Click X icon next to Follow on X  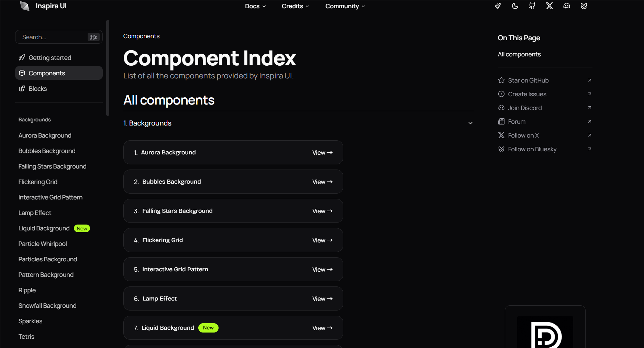pyautogui.click(x=501, y=135)
